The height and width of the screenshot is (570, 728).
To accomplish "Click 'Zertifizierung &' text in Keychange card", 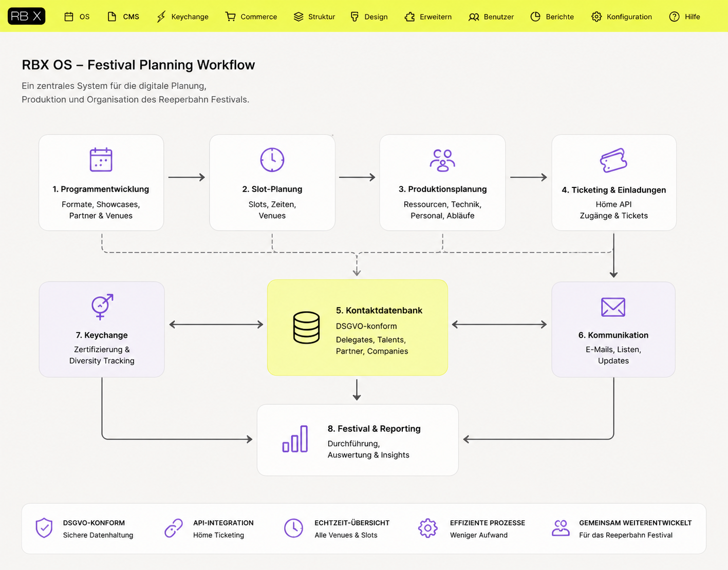I will [102, 350].
